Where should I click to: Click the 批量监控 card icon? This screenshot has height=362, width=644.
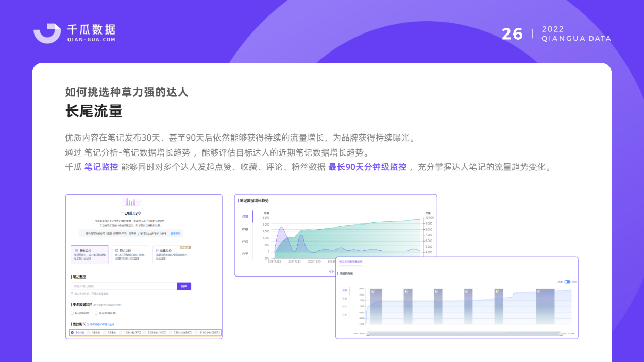158,250
